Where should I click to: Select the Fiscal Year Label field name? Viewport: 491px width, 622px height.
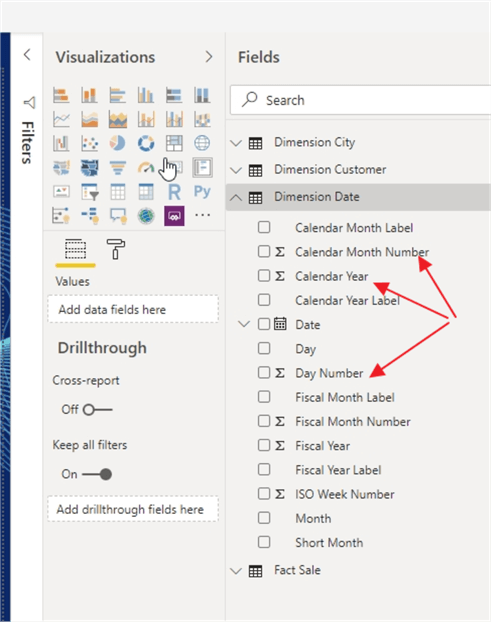click(x=338, y=470)
